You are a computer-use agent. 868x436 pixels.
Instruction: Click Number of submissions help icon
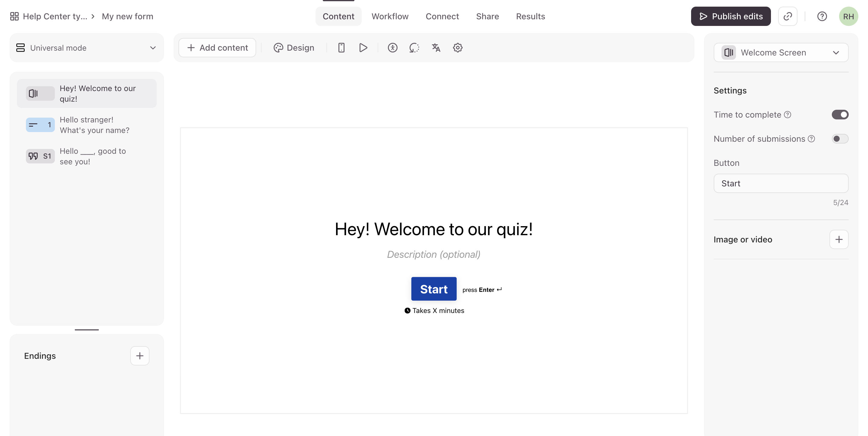point(811,139)
